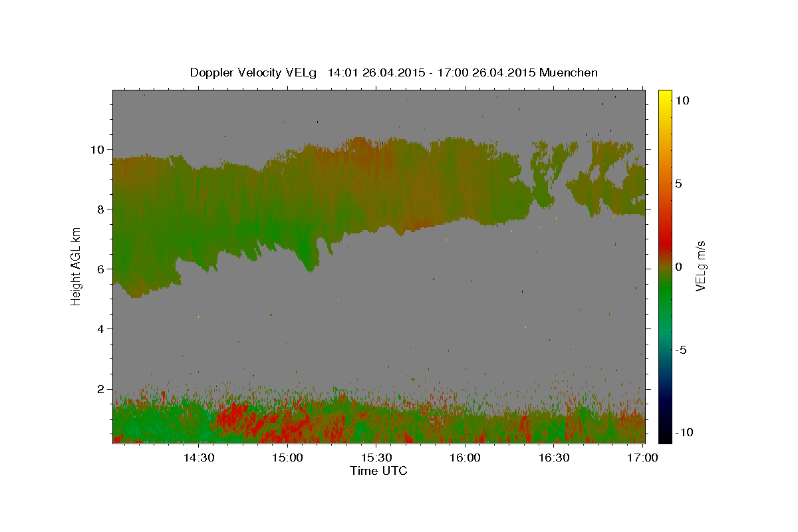
Task: Click the colorbar label '-5'
Action: [x=681, y=350]
